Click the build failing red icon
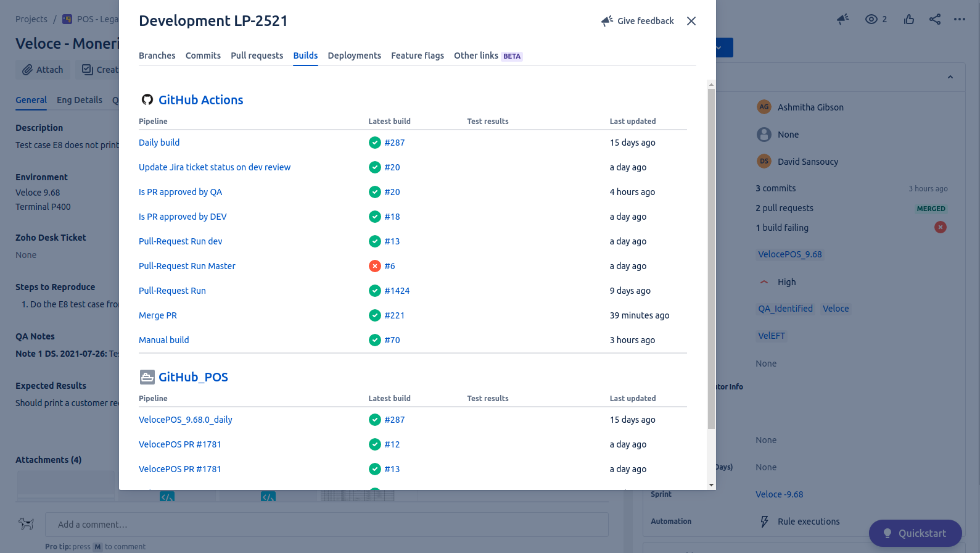Viewport: 980px width, 553px height. [x=941, y=227]
